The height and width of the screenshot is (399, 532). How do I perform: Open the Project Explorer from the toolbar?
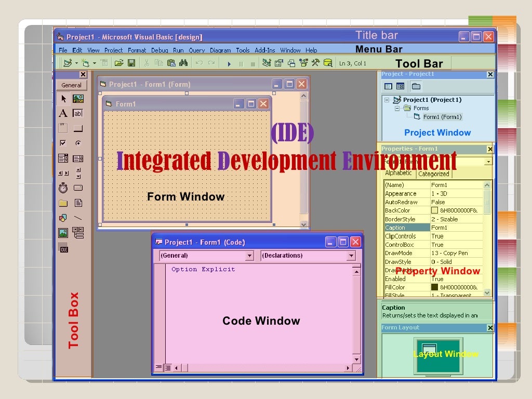[267, 63]
